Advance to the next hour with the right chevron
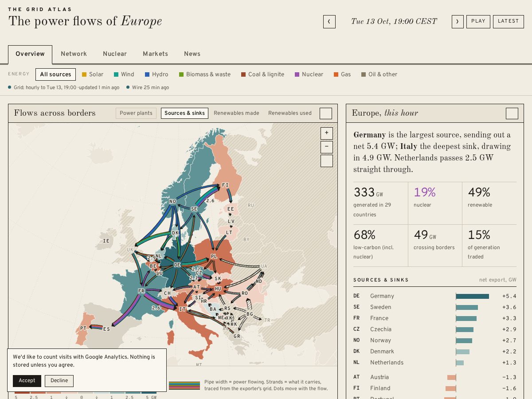The image size is (532, 399). (458, 22)
